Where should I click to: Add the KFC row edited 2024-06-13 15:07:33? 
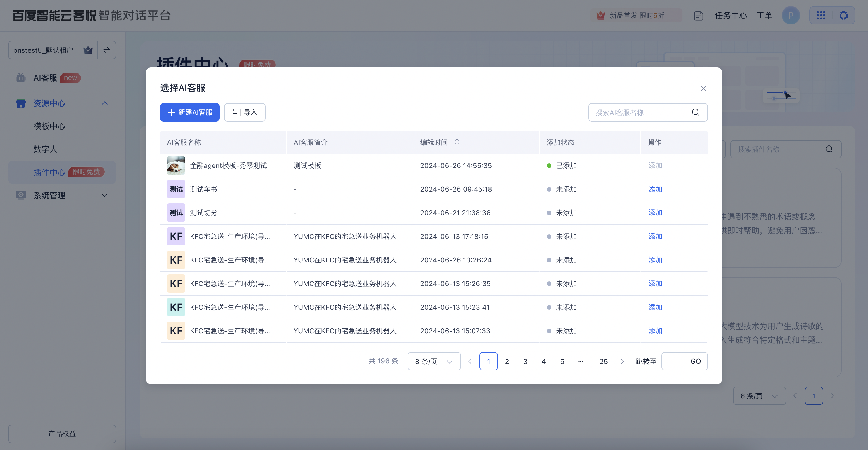655,330
